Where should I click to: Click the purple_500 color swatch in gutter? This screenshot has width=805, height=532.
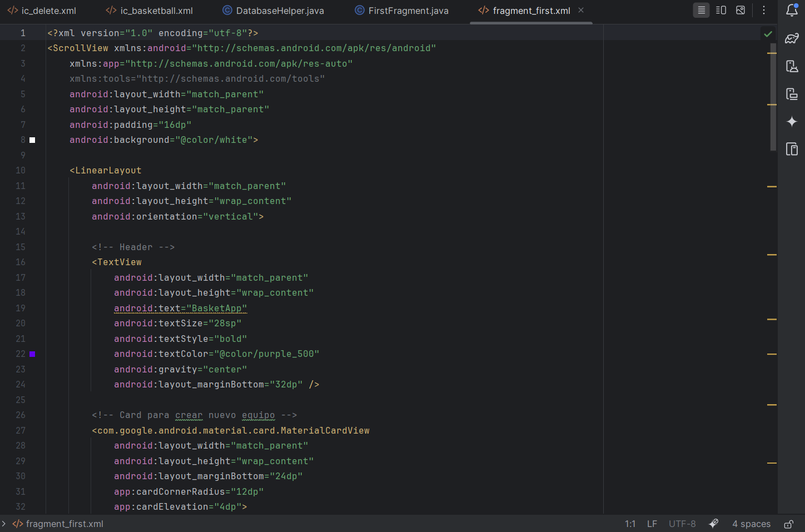pyautogui.click(x=33, y=354)
